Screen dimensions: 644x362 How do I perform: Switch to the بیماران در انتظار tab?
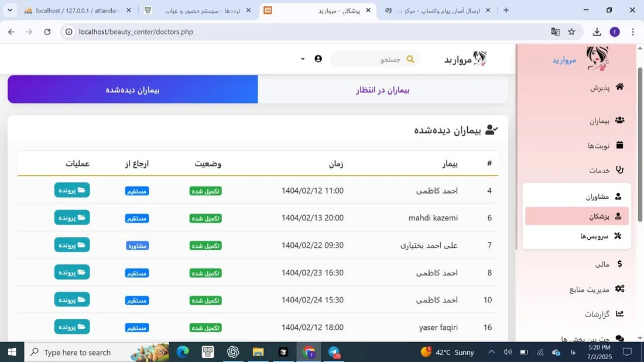point(383,89)
